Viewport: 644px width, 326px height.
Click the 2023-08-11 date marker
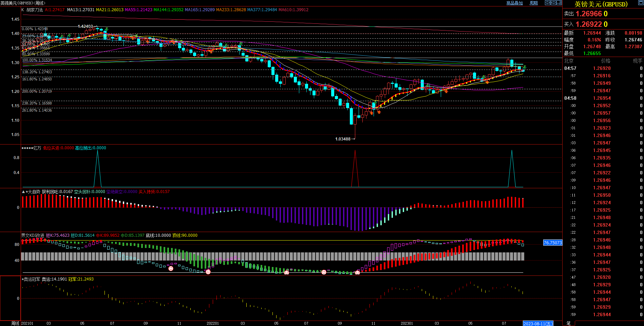[x=538, y=324]
